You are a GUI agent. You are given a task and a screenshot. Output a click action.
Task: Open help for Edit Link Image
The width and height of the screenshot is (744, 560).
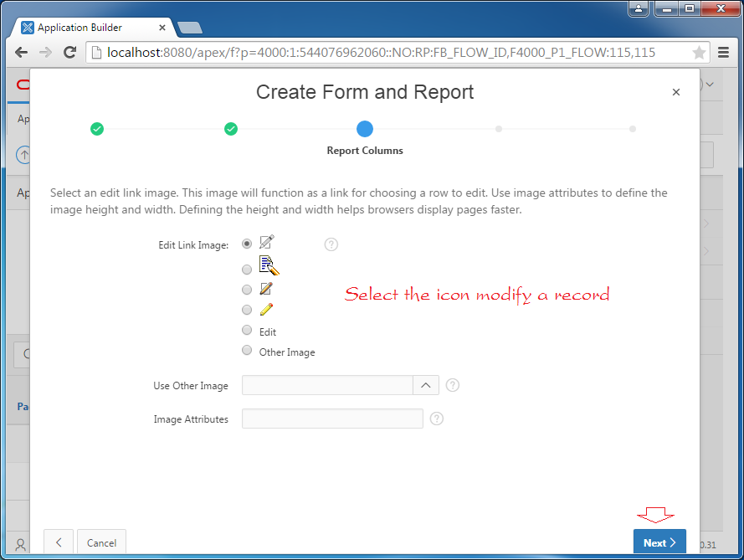(x=331, y=244)
